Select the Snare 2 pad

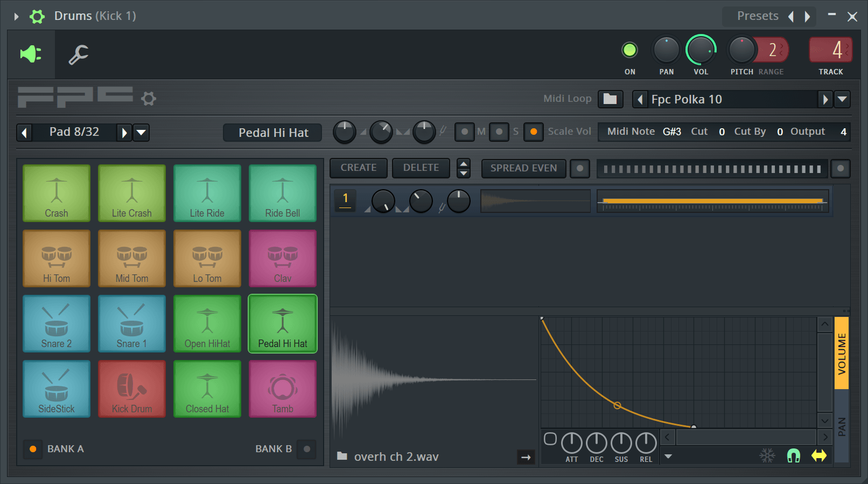pos(57,323)
